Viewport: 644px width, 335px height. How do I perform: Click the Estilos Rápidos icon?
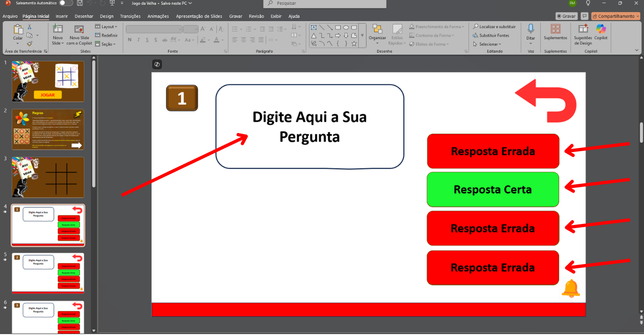[396, 33]
